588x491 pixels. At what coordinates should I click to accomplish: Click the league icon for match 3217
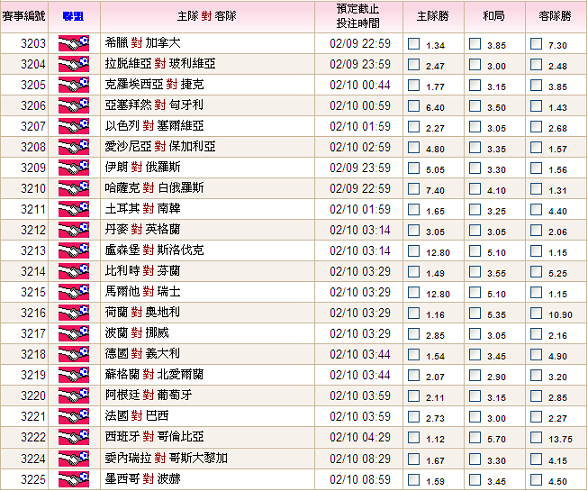[x=74, y=333]
